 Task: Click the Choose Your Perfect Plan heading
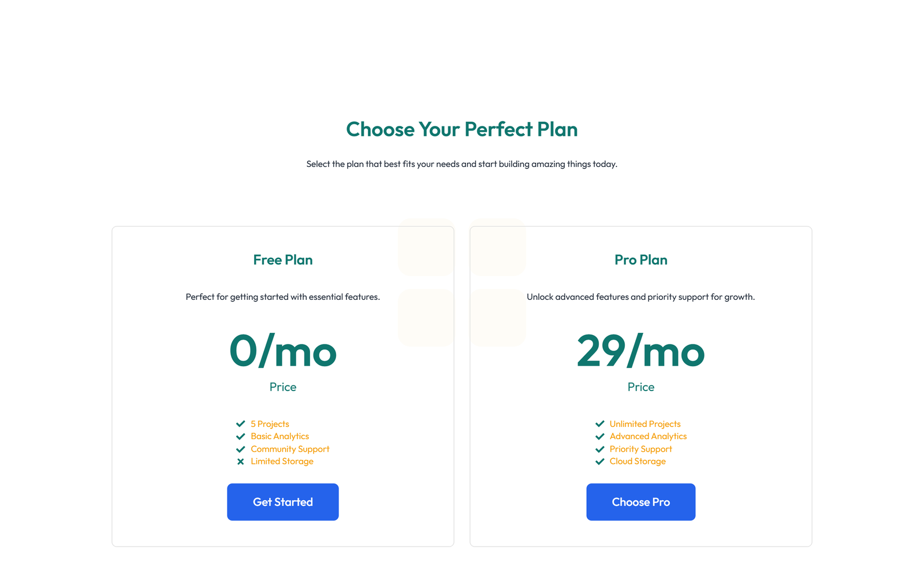point(462,129)
